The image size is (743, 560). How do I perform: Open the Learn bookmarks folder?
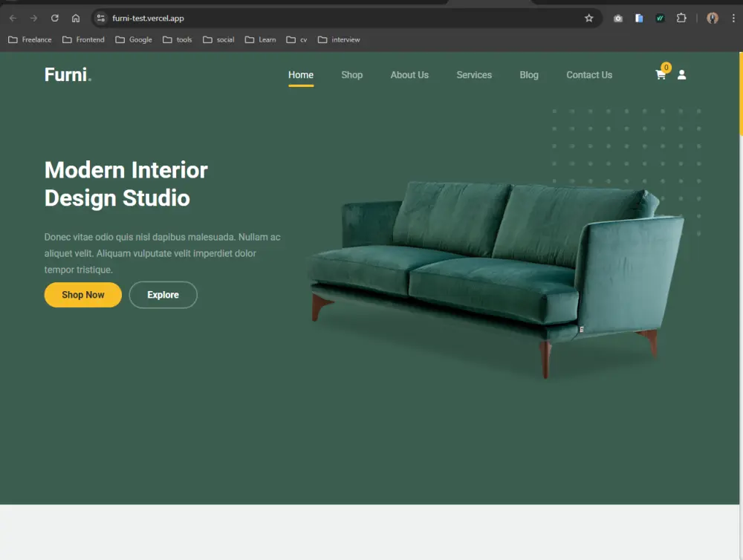[x=260, y=40]
